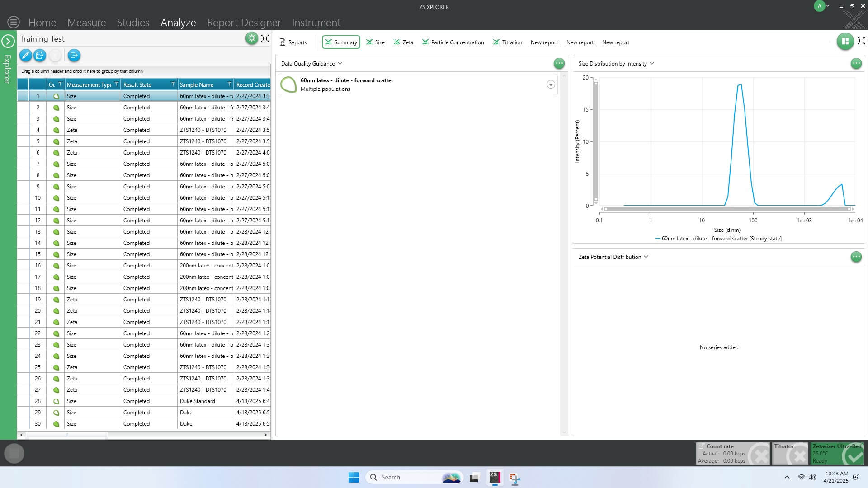Viewport: 868px width, 488px height.
Task: Filter the Measurement Type column
Action: [117, 84]
